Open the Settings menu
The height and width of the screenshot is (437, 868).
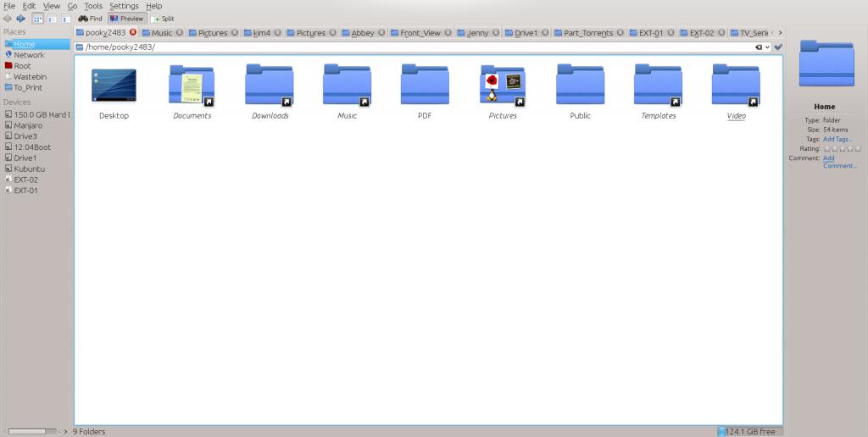click(124, 6)
